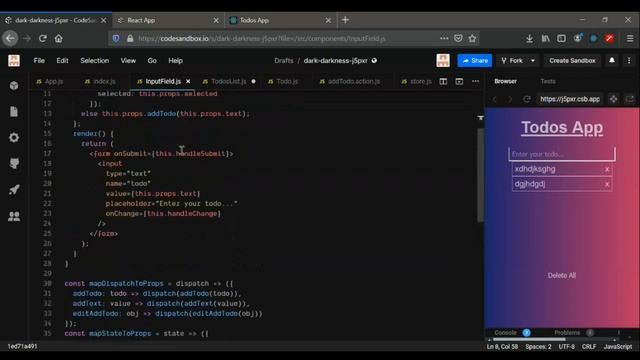Refresh the preview browser pane
Image resolution: width=640 pixels, height=360 pixels.
point(527,99)
